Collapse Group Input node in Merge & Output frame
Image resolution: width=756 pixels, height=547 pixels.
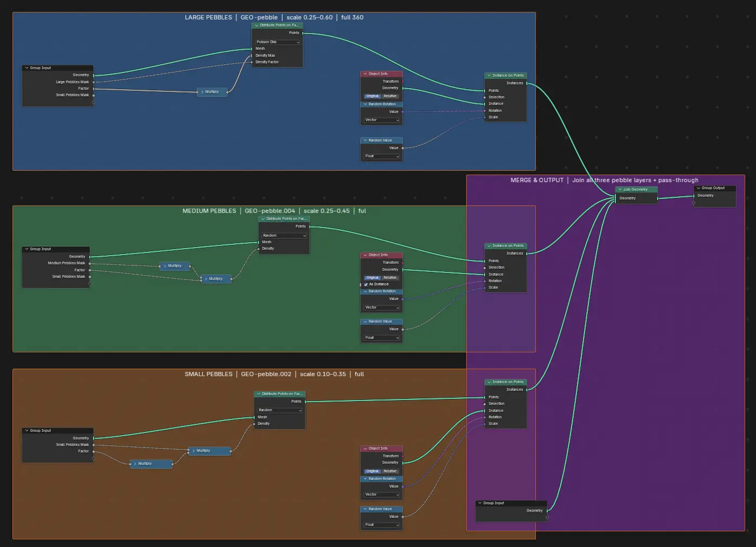tap(480, 503)
